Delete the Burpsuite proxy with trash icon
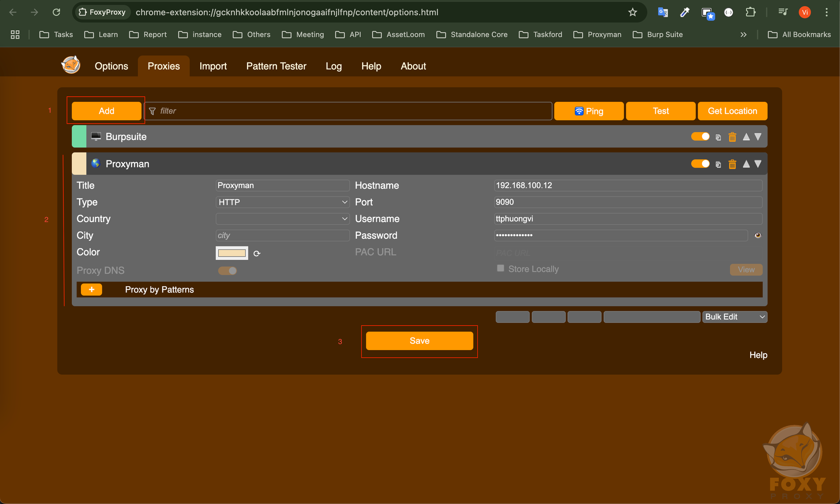 point(732,137)
